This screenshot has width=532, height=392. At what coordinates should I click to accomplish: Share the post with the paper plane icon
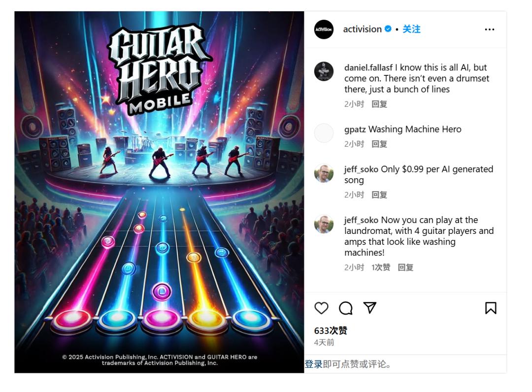pos(370,308)
